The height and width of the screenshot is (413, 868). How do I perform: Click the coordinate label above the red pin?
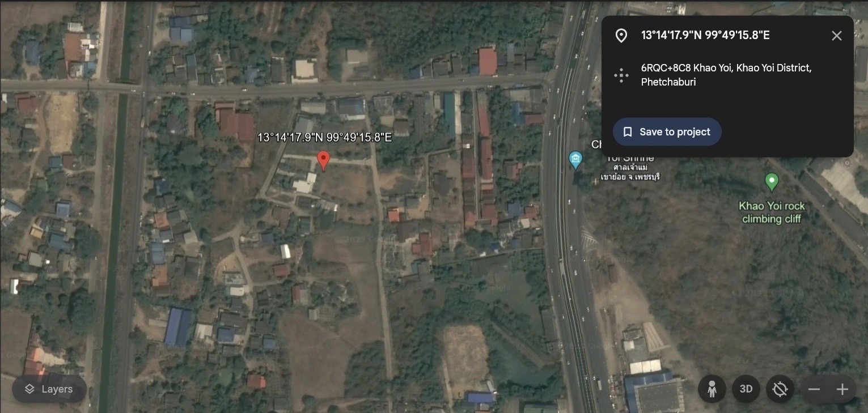(x=324, y=137)
